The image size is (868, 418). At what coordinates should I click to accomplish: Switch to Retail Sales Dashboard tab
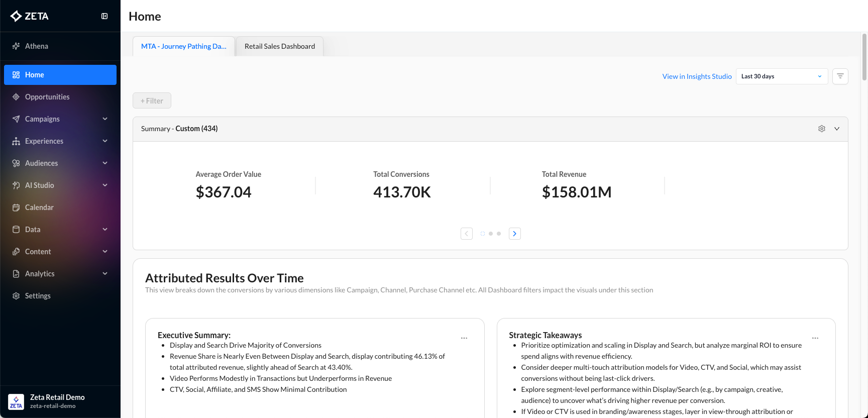point(280,46)
